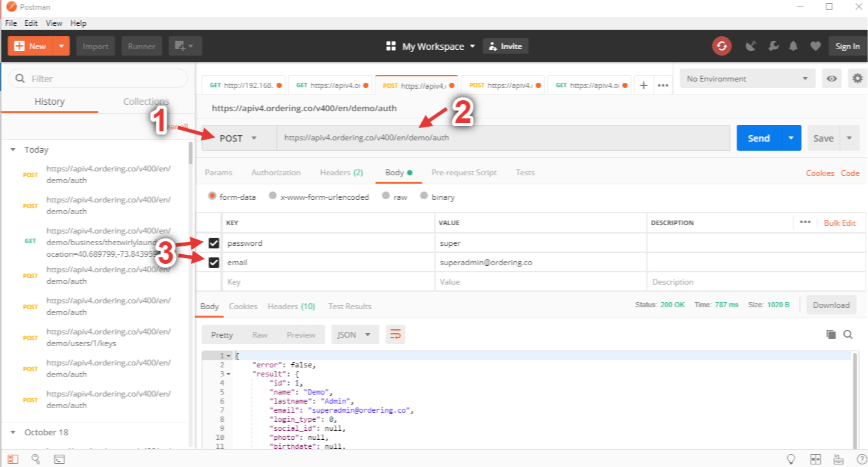Change the JSON response format dropdown
This screenshot has height=467, width=868.
point(355,334)
